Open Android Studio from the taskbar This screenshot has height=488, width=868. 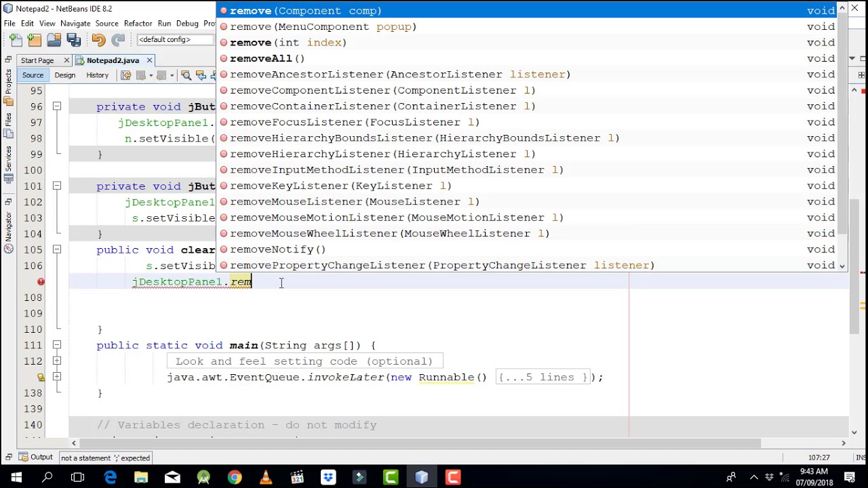pyautogui.click(x=203, y=478)
